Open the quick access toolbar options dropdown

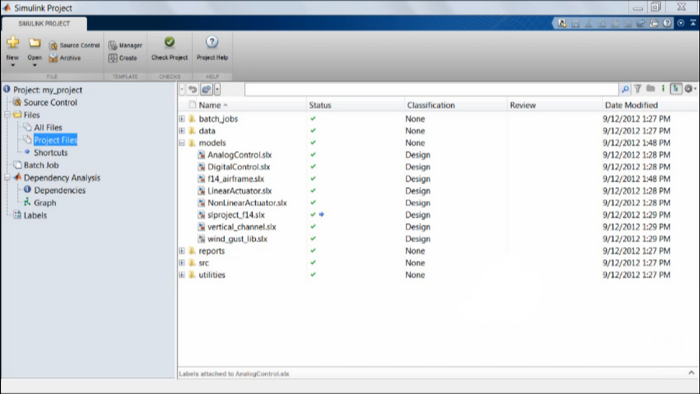click(x=680, y=23)
